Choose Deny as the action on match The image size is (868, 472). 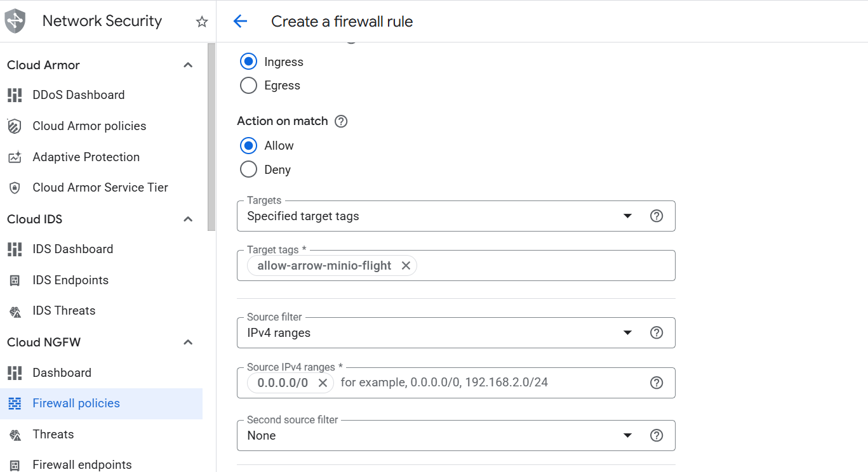pos(248,169)
